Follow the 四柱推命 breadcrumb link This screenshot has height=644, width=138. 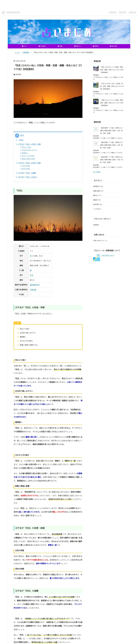coord(26,52)
